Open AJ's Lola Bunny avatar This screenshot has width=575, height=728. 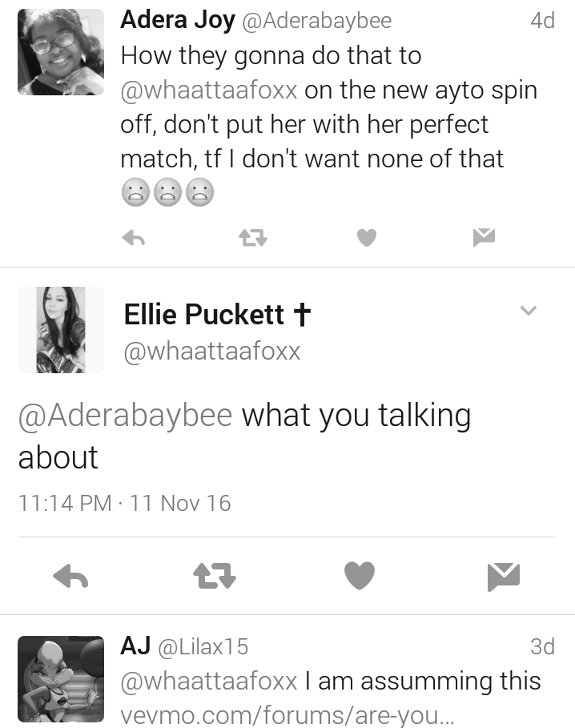[61, 679]
